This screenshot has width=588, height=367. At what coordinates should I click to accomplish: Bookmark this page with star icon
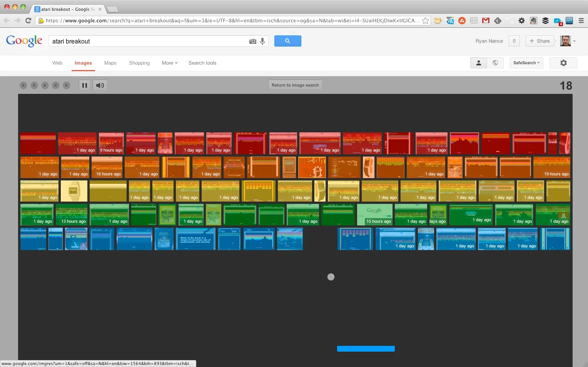pos(425,21)
